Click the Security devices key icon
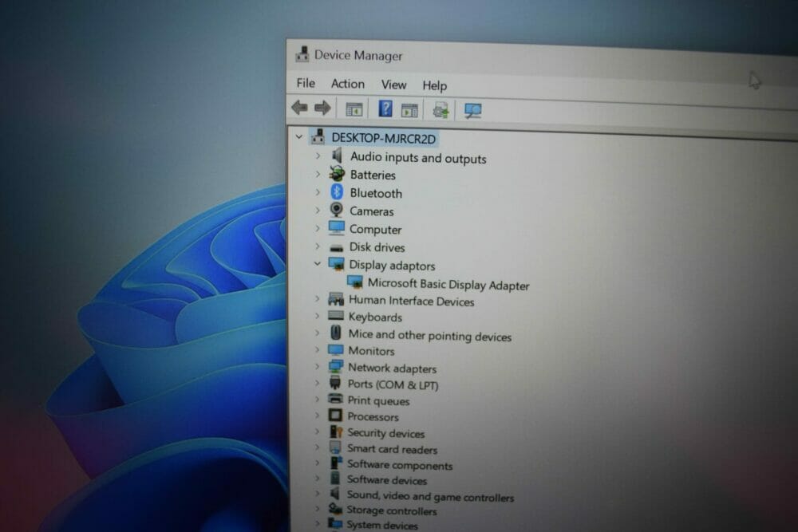The height and width of the screenshot is (532, 798). [336, 432]
